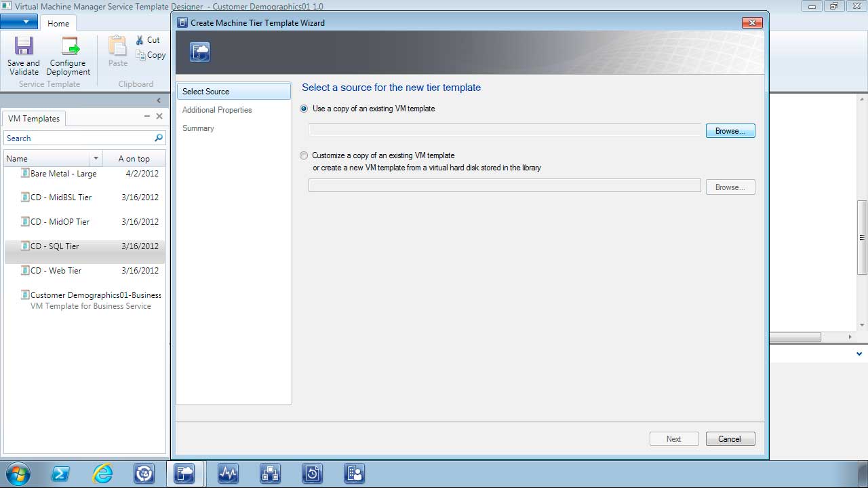Open the clock-history taskbar app
Viewport: 868px width, 488px height.
[313, 474]
